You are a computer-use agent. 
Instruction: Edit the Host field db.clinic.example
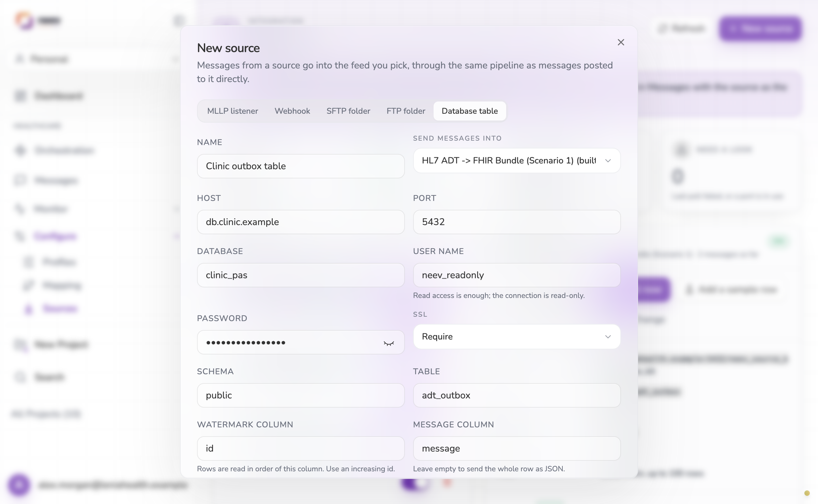click(x=301, y=222)
